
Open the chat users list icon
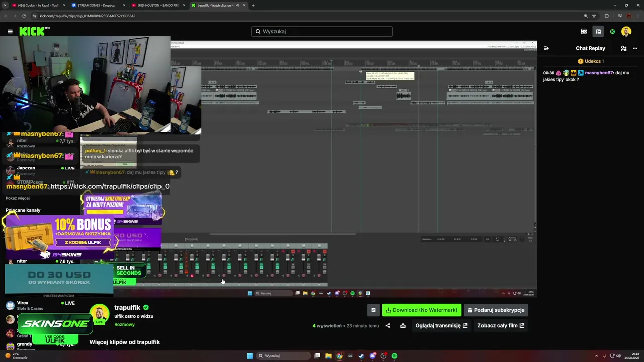click(624, 48)
